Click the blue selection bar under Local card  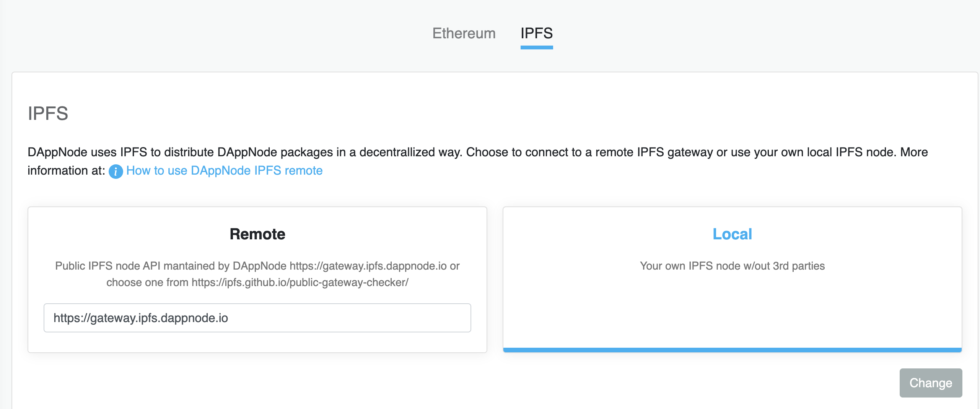[732, 350]
